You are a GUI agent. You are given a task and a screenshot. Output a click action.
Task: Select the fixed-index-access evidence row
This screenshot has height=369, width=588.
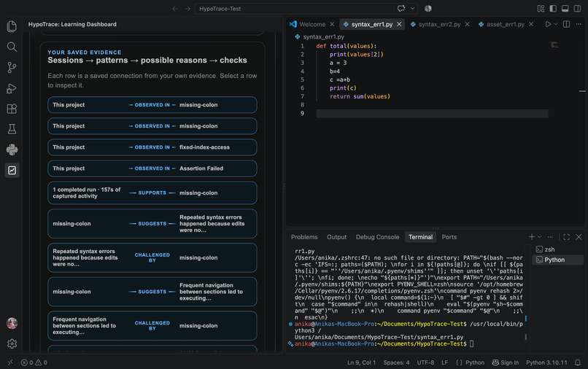(152, 147)
